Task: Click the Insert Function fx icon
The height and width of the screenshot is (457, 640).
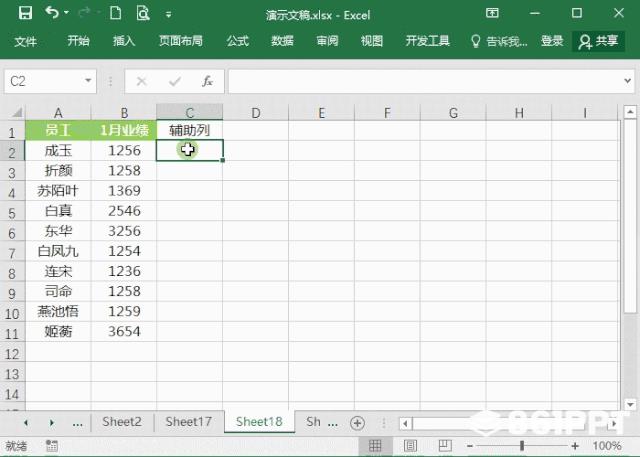Action: click(207, 81)
